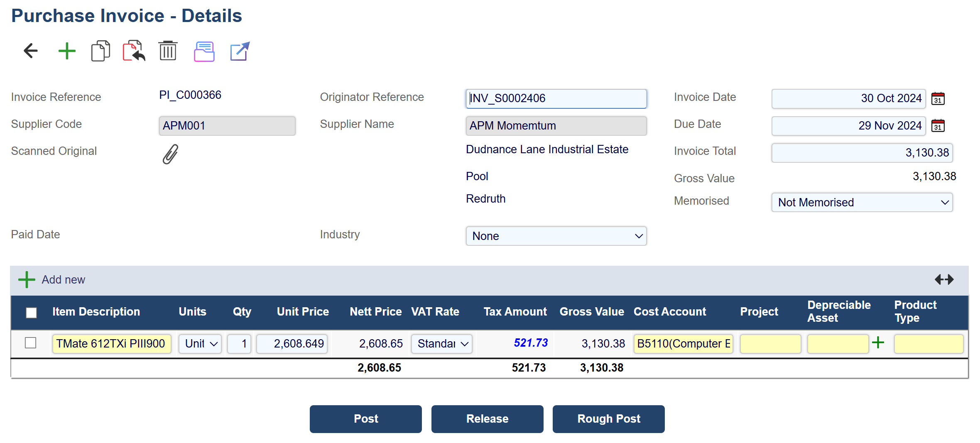
Task: Click the green plus add invoice icon
Action: [x=66, y=51]
